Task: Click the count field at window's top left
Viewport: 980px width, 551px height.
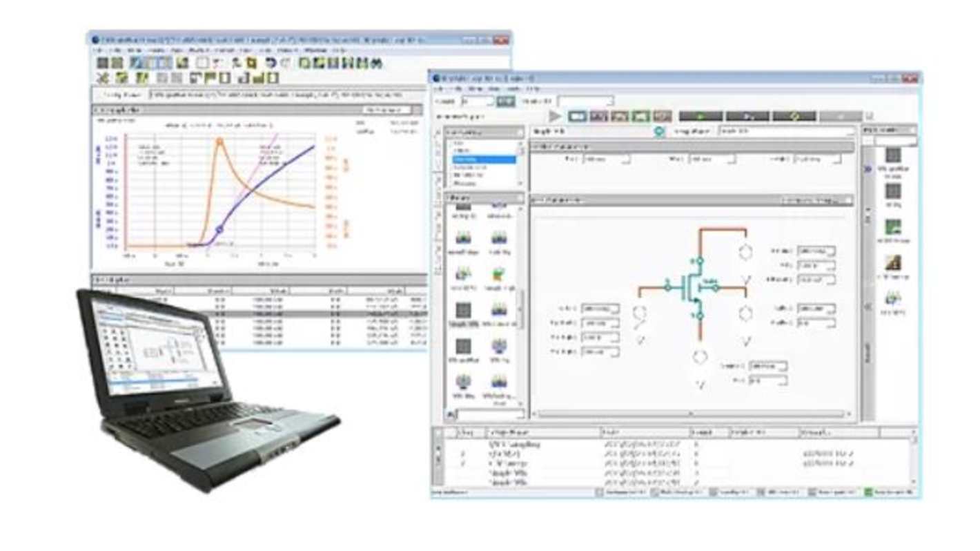Action: [x=478, y=101]
